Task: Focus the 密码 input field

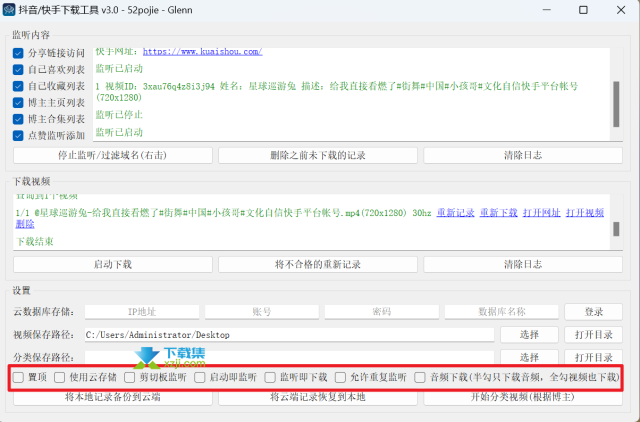Action: point(382,312)
